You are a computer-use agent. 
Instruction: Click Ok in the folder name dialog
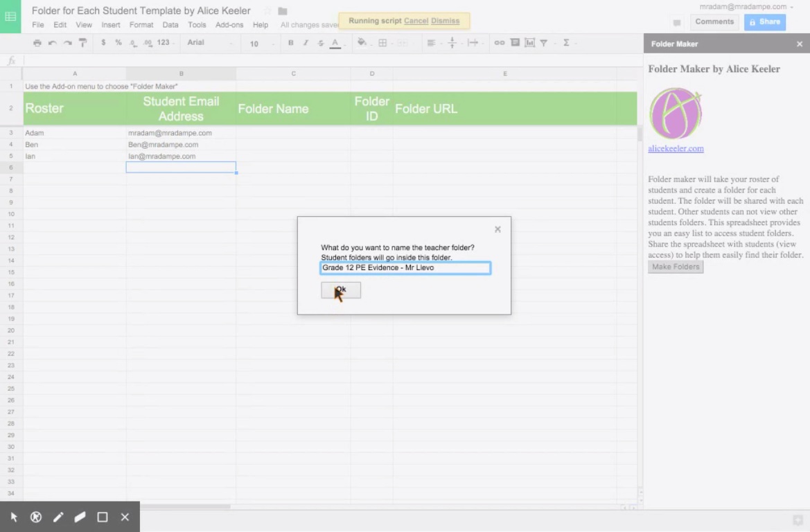341,290
